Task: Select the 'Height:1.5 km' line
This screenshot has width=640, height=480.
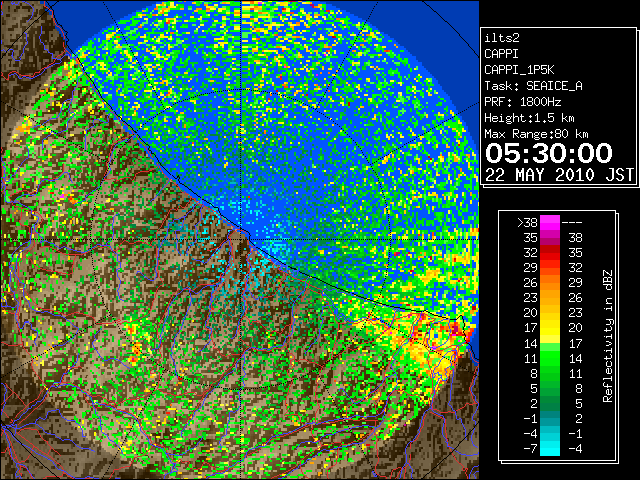Action: pyautogui.click(x=529, y=118)
